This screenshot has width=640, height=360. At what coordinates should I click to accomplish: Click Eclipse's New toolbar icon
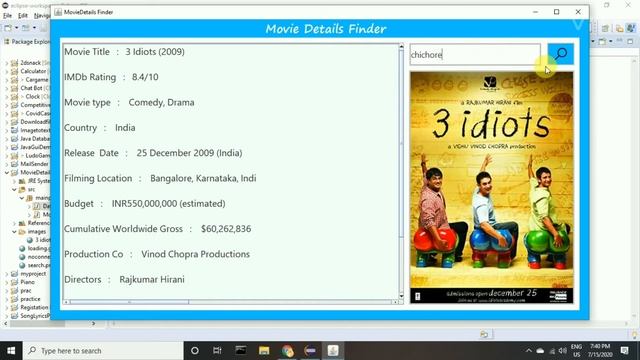8,28
